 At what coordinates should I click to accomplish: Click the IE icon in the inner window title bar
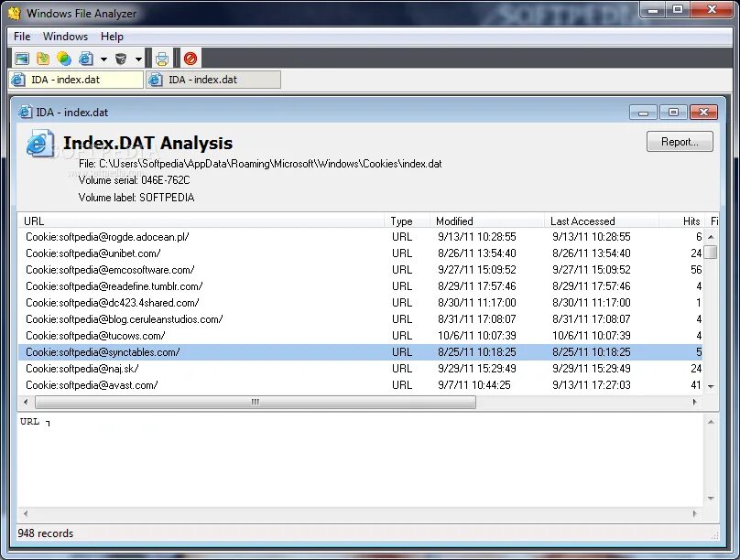pyautogui.click(x=26, y=113)
